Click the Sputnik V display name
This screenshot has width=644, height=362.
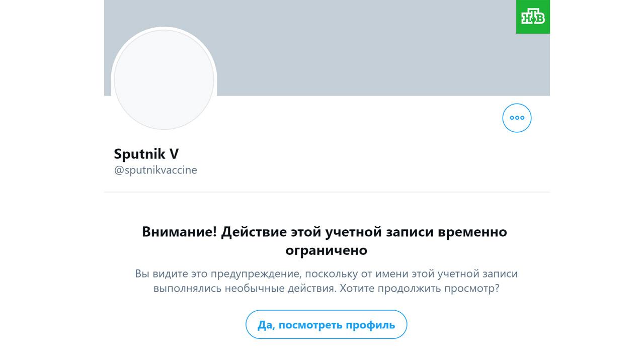(146, 154)
